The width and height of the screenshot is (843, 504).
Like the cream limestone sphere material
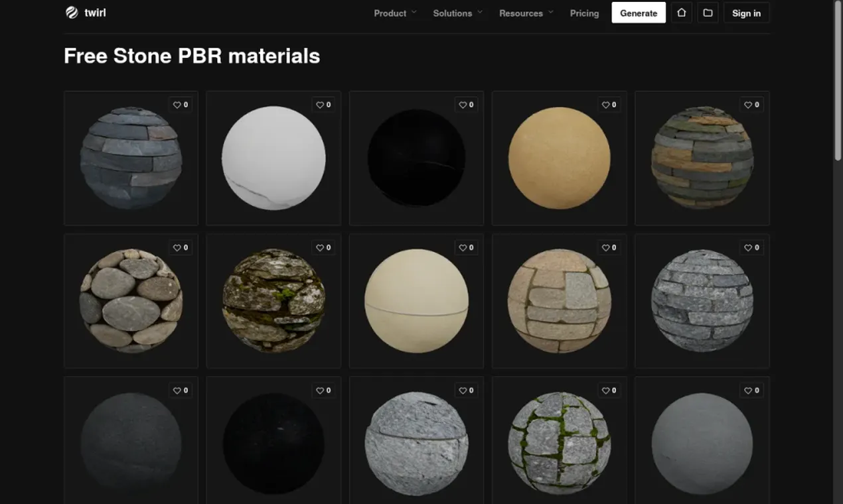click(466, 247)
